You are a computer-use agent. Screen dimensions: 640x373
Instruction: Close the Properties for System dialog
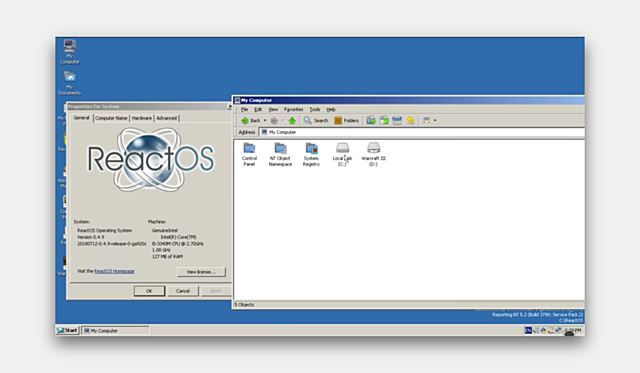pos(229,107)
